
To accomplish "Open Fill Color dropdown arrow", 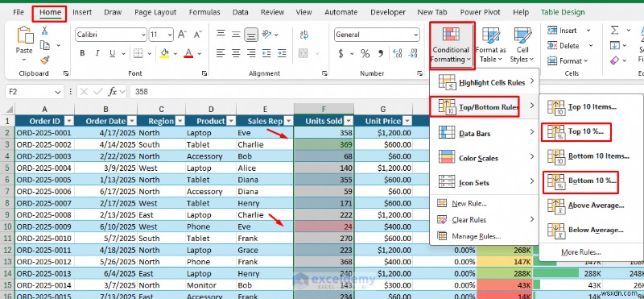I will pos(175,53).
